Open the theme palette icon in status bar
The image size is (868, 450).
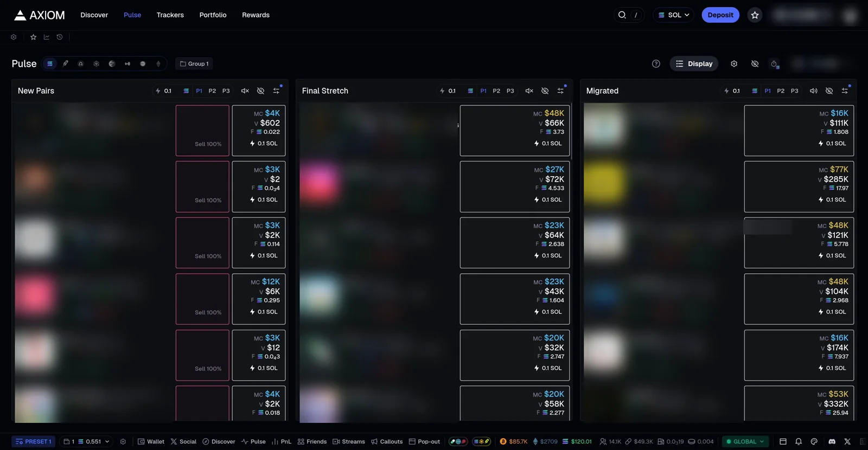(x=814, y=441)
